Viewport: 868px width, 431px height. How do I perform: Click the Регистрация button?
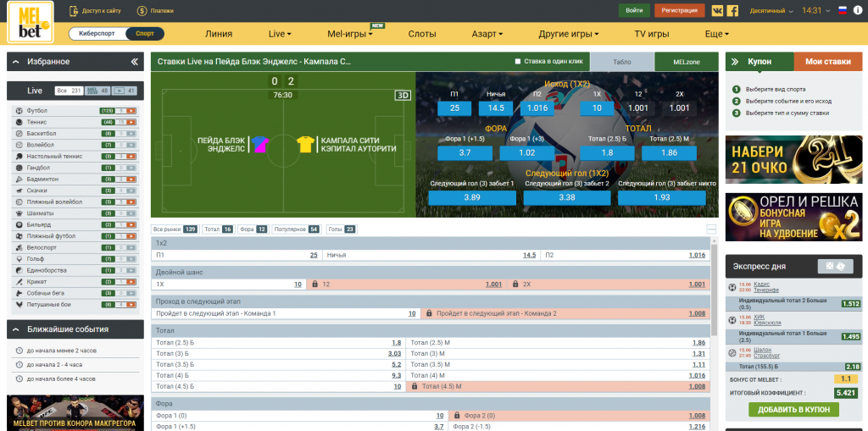(679, 10)
